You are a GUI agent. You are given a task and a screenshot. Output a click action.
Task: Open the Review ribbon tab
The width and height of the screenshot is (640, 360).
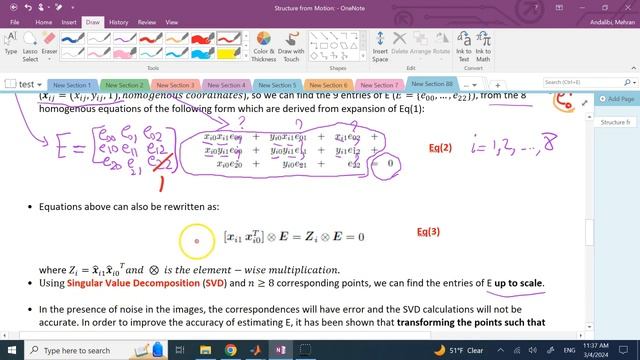pyautogui.click(x=147, y=22)
